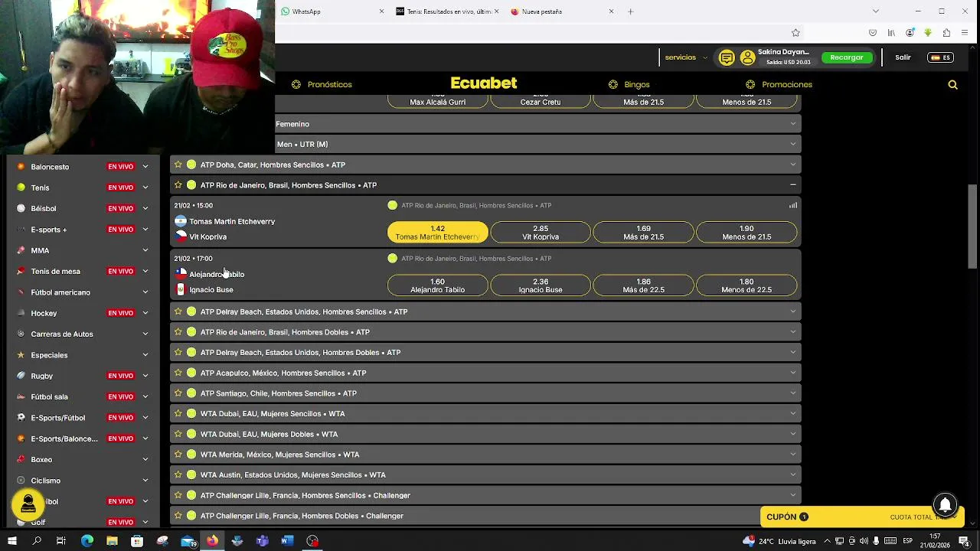
Task: Open the yellow messages chat icon
Action: [727, 57]
